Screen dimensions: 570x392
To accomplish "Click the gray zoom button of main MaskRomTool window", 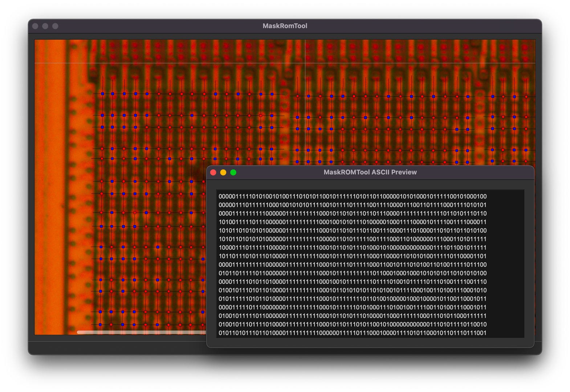I will (55, 26).
